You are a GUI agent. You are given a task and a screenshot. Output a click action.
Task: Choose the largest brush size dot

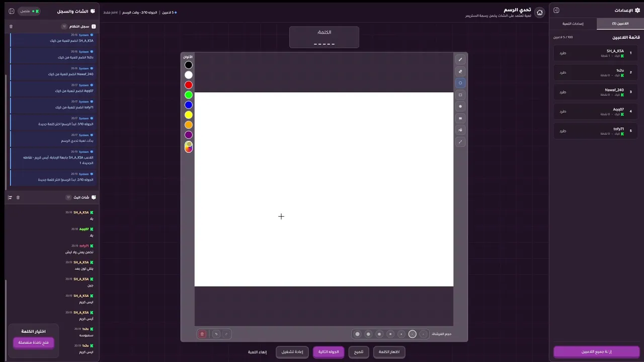358,334
